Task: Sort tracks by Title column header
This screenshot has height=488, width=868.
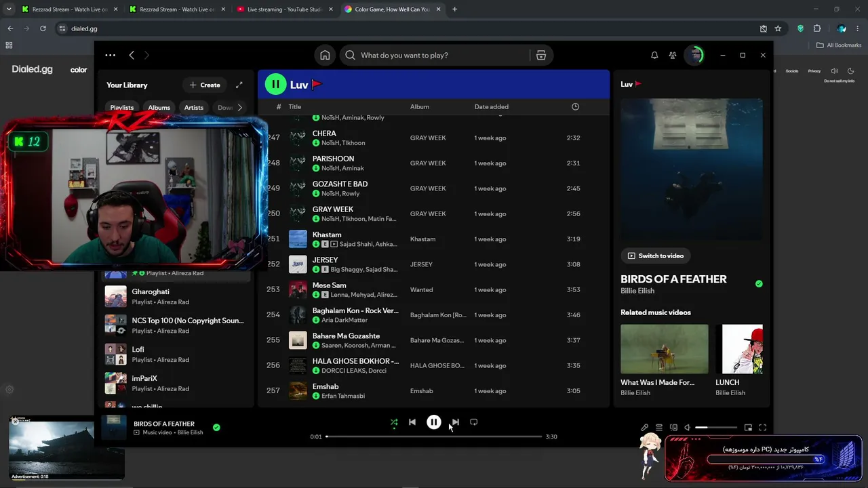Action: point(295,106)
